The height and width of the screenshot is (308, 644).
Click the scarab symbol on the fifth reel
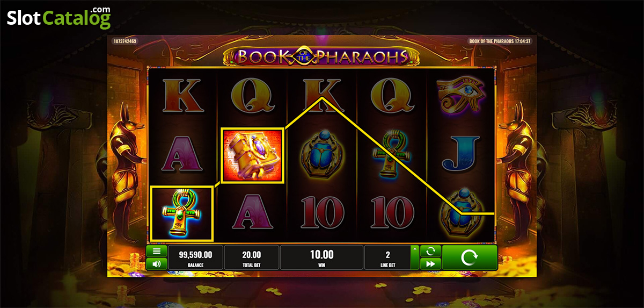(461, 212)
